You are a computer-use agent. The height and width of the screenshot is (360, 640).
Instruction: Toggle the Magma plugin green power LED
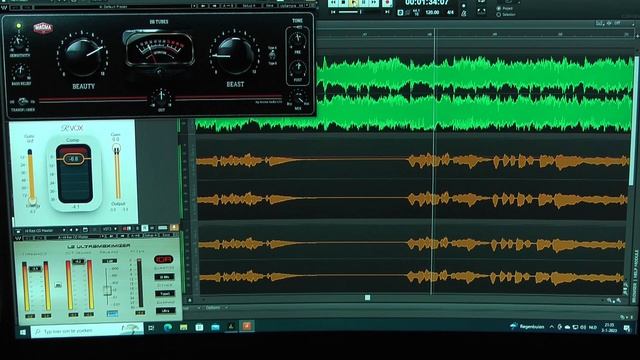pyautogui.click(x=18, y=26)
